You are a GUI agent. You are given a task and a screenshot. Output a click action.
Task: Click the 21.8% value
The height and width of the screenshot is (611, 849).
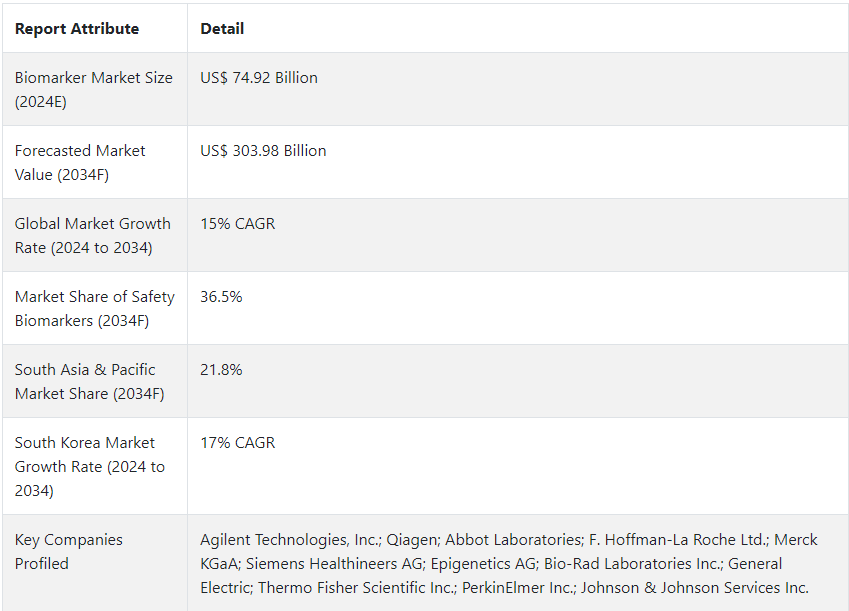(221, 370)
